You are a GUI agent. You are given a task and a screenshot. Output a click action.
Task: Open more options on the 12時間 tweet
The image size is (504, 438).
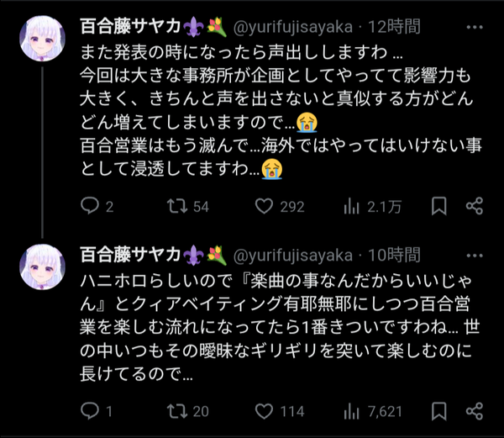(475, 28)
